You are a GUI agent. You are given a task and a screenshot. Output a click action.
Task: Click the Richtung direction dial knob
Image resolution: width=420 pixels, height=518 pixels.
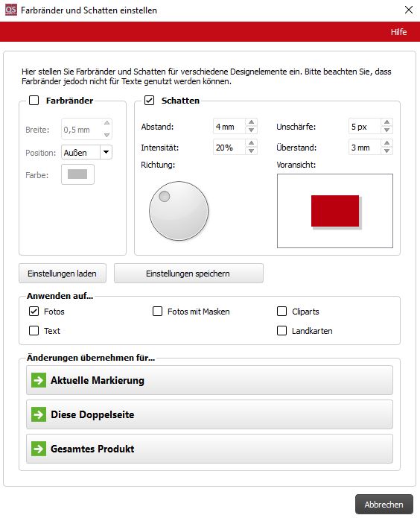[165, 196]
